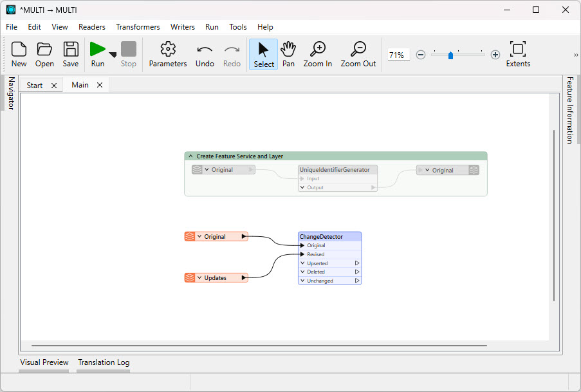
Task: Click the orange Updates reader icon
Action: [189, 277]
